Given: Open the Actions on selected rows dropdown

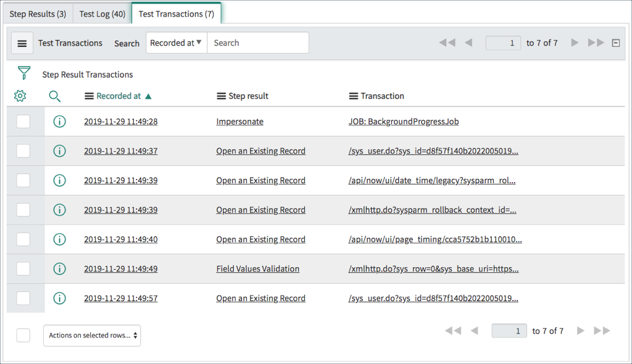Looking at the screenshot, I should click(x=91, y=335).
